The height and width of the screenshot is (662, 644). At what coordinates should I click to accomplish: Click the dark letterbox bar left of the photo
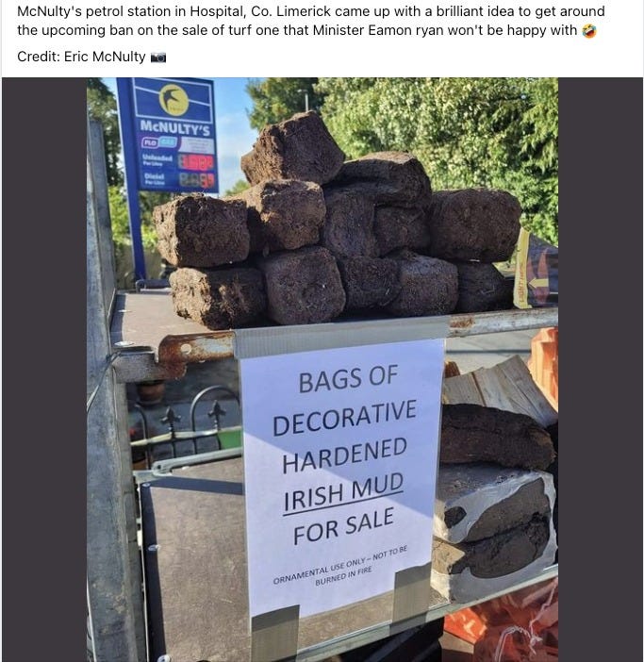coord(44,370)
